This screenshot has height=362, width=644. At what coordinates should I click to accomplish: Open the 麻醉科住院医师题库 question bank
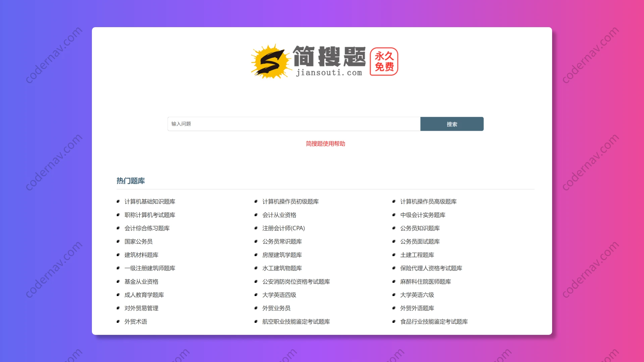426,282
